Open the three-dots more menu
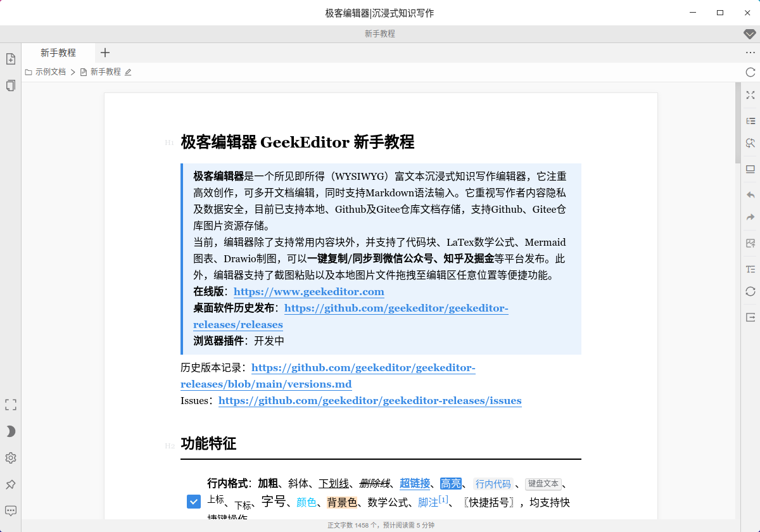Viewport: 760px width, 532px height. click(x=750, y=53)
